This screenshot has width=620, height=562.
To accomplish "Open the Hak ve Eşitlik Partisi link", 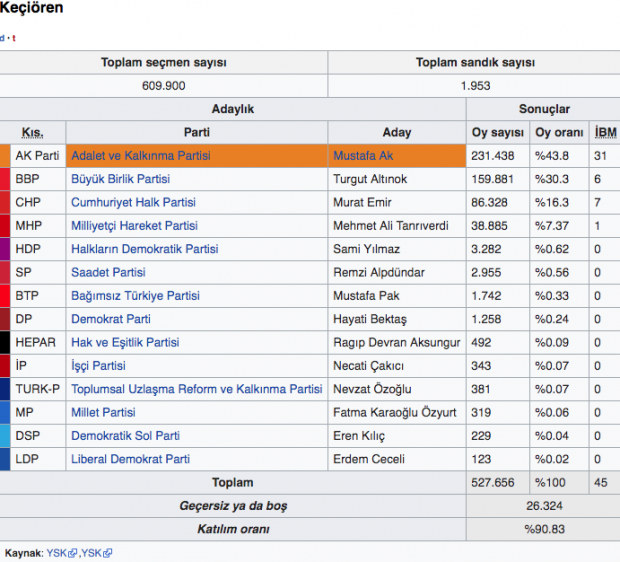I will [125, 342].
